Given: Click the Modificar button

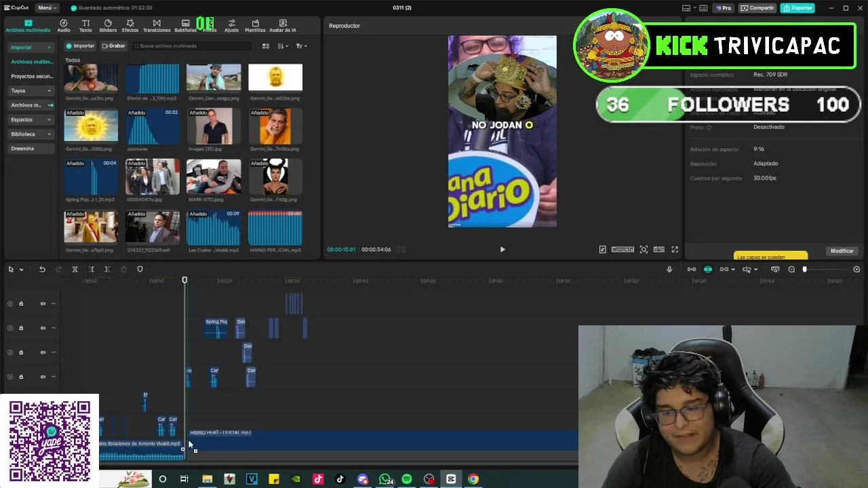Looking at the screenshot, I should click(842, 251).
